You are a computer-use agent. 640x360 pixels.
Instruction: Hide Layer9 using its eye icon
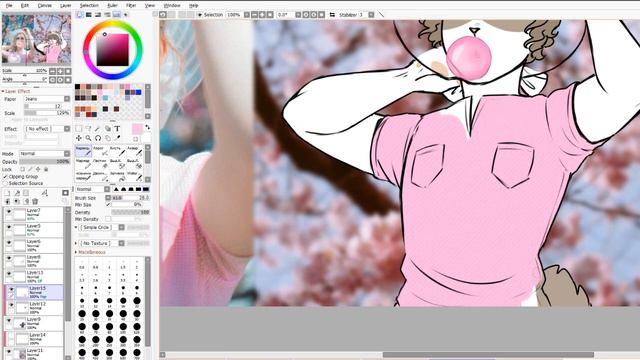9,321
